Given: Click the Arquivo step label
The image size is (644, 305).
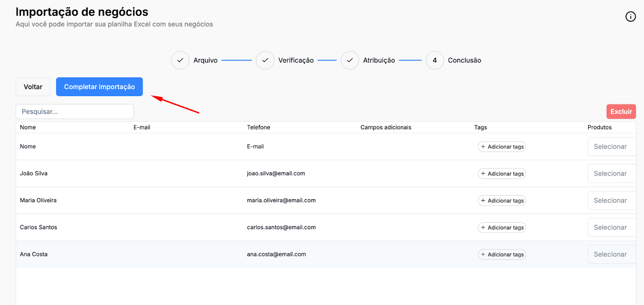Looking at the screenshot, I should [x=205, y=60].
